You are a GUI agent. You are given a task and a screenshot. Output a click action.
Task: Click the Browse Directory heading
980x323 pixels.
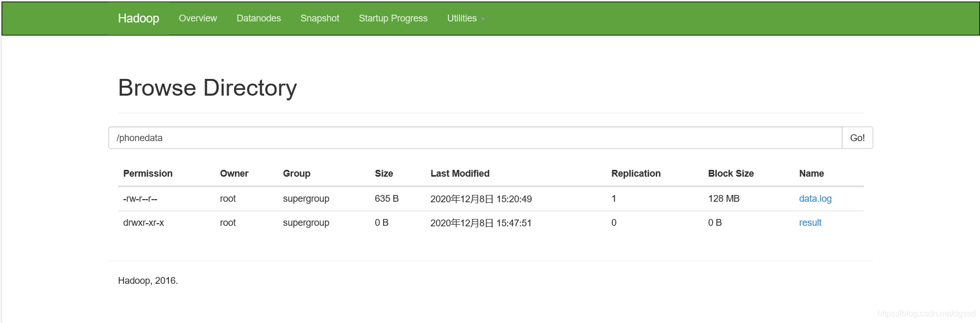(207, 88)
